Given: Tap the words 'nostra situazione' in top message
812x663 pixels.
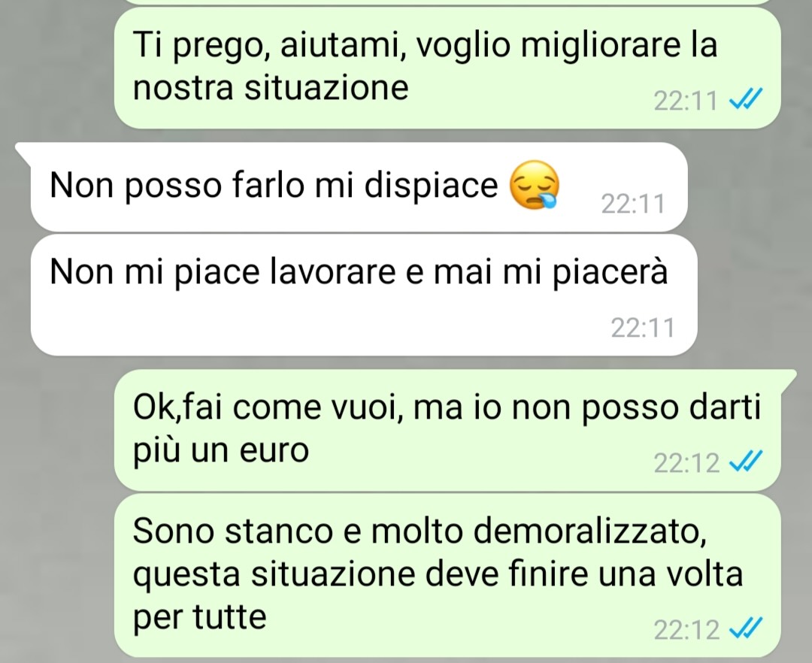Looking at the screenshot, I should [271, 87].
